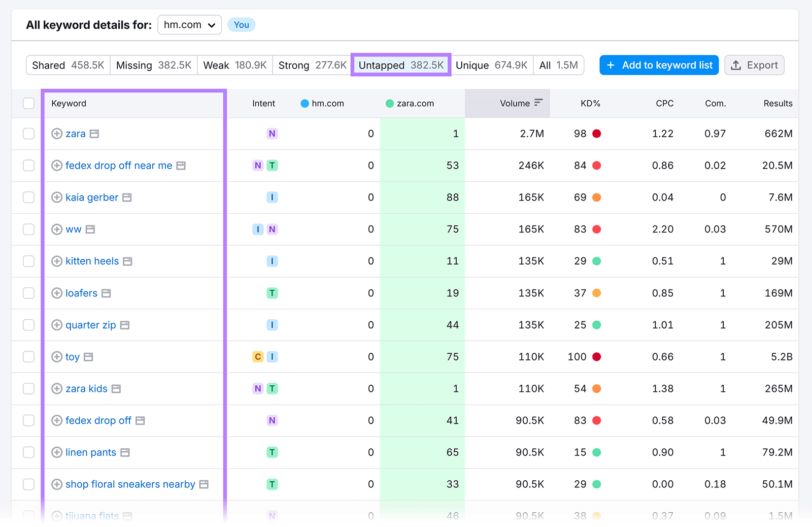Add shop floral sneakers nearby via plus icon
The height and width of the screenshot is (527, 812).
[x=57, y=484]
